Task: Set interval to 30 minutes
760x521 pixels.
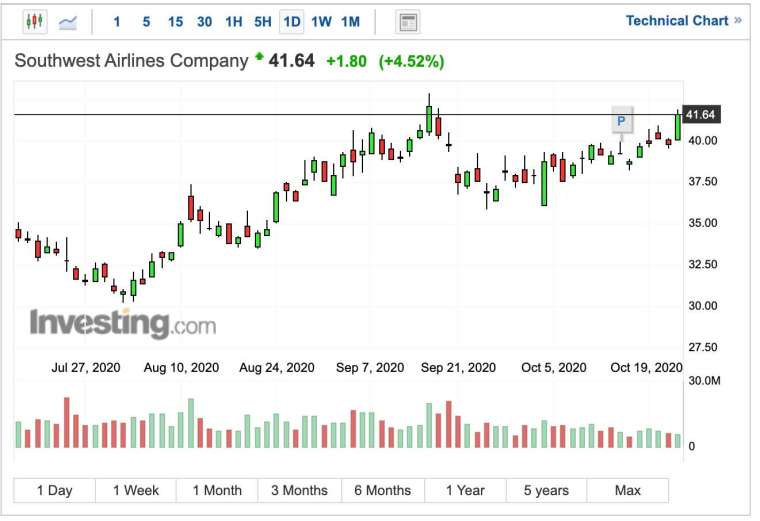Action: 205,22
